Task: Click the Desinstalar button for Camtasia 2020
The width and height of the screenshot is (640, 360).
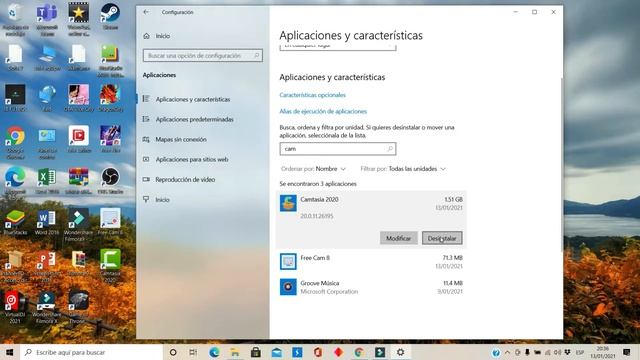Action: tap(442, 238)
